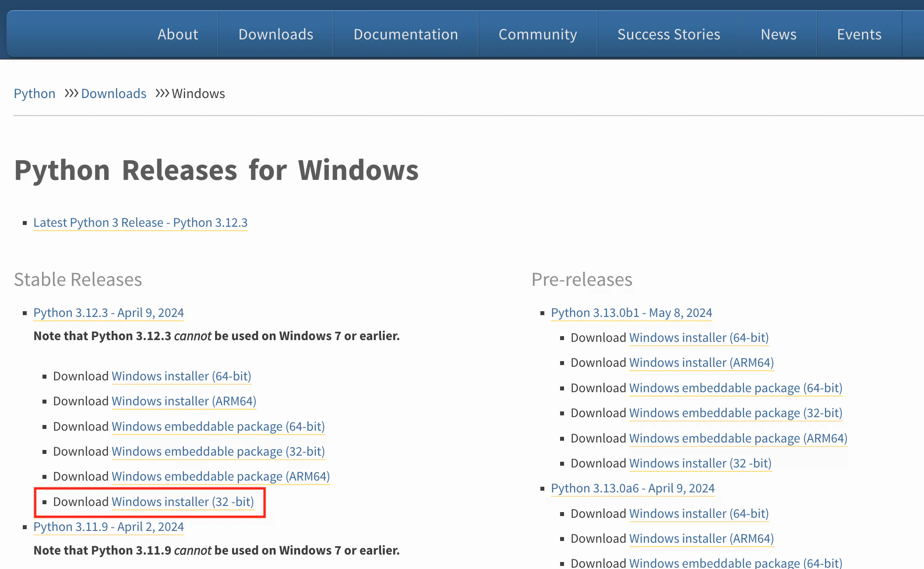Download 3.13.0b1 embeddable package (ARM64)
The height and width of the screenshot is (569, 924).
(738, 439)
